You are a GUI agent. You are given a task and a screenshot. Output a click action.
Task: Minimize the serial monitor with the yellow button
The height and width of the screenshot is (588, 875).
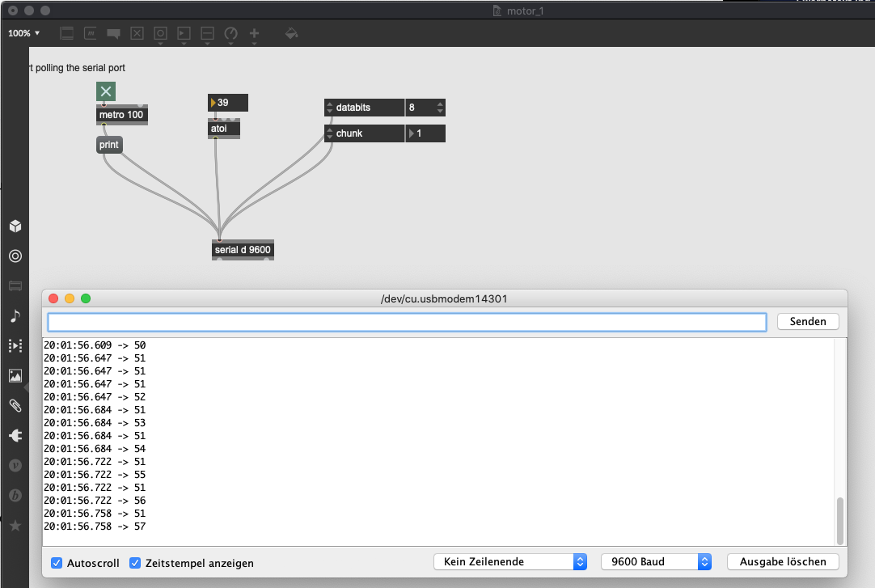click(x=70, y=298)
